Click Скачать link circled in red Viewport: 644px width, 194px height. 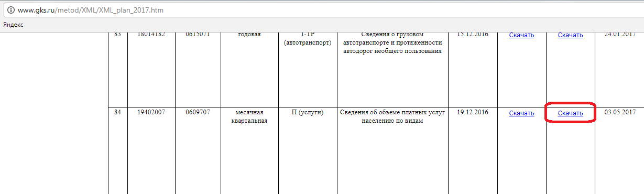click(570, 113)
